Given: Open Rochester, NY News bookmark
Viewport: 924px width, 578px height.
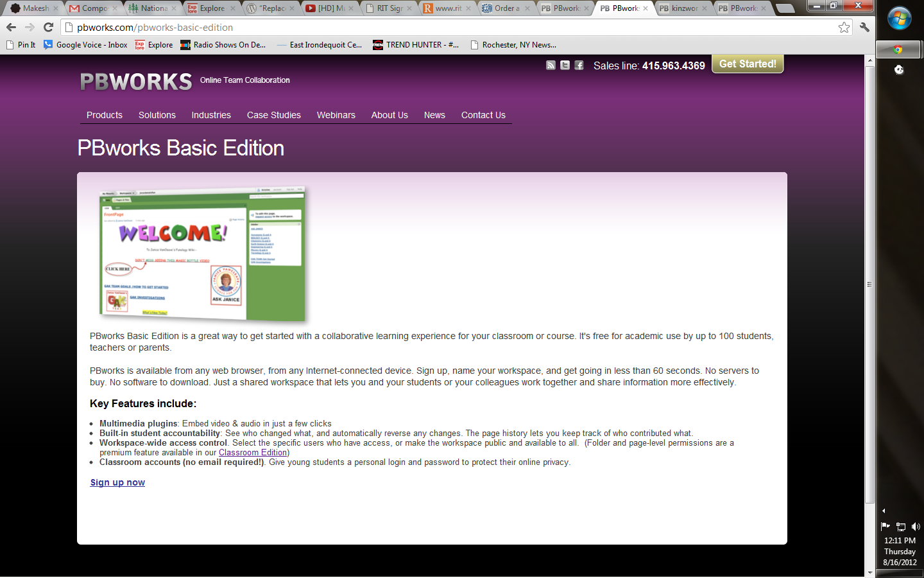Looking at the screenshot, I should pos(513,45).
